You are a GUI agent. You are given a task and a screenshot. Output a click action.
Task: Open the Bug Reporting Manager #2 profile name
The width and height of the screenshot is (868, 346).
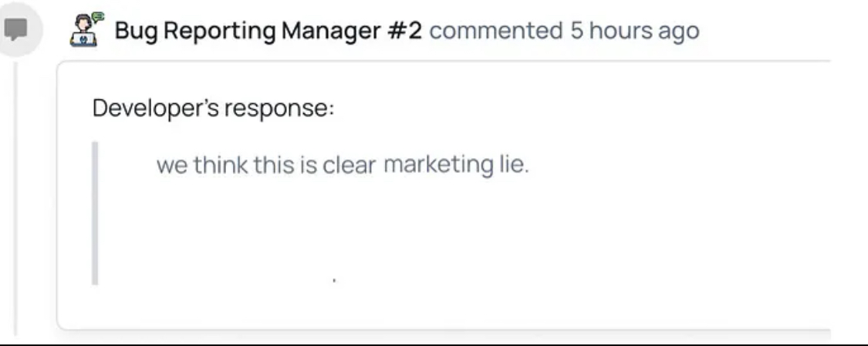click(x=269, y=32)
